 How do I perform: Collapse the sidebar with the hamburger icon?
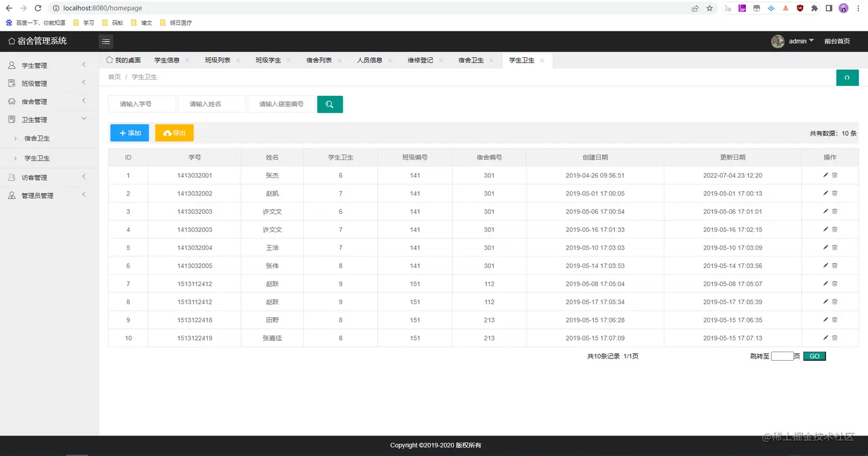(106, 41)
